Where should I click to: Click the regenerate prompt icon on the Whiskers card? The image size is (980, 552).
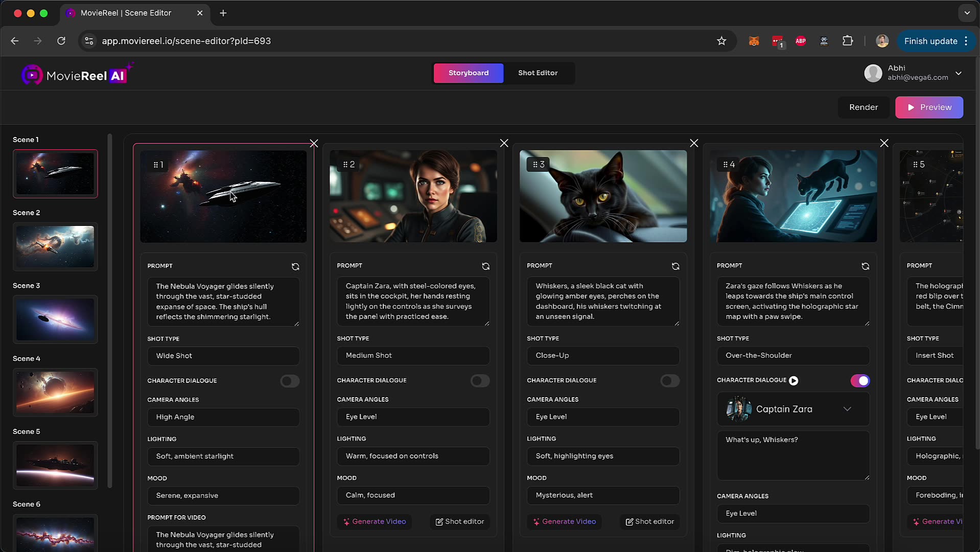[675, 266]
